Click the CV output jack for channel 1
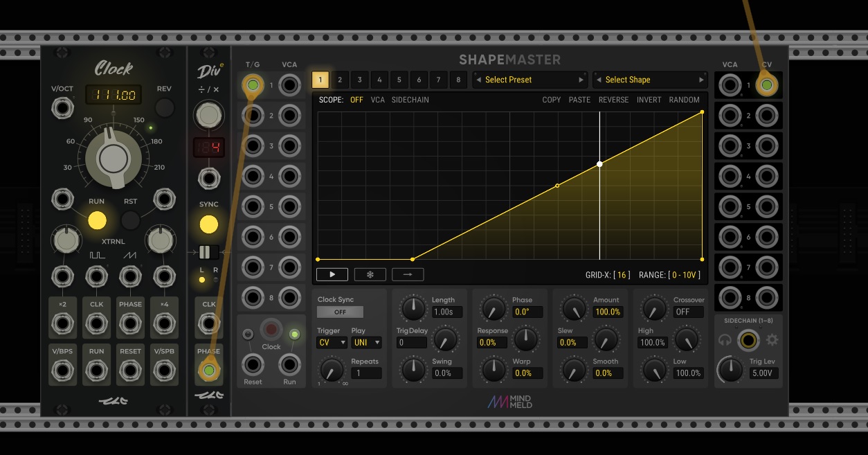The width and height of the screenshot is (868, 455). [767, 85]
